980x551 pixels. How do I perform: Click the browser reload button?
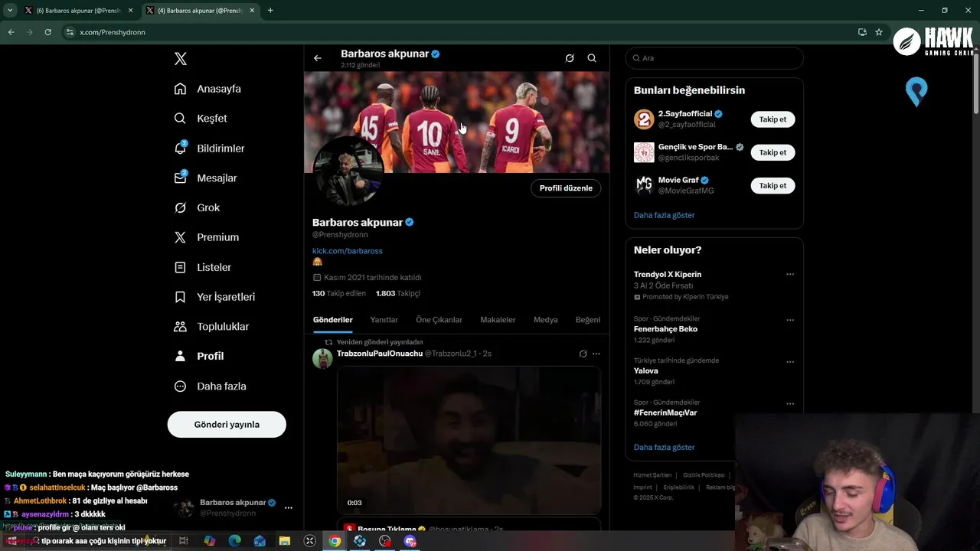[x=47, y=32]
